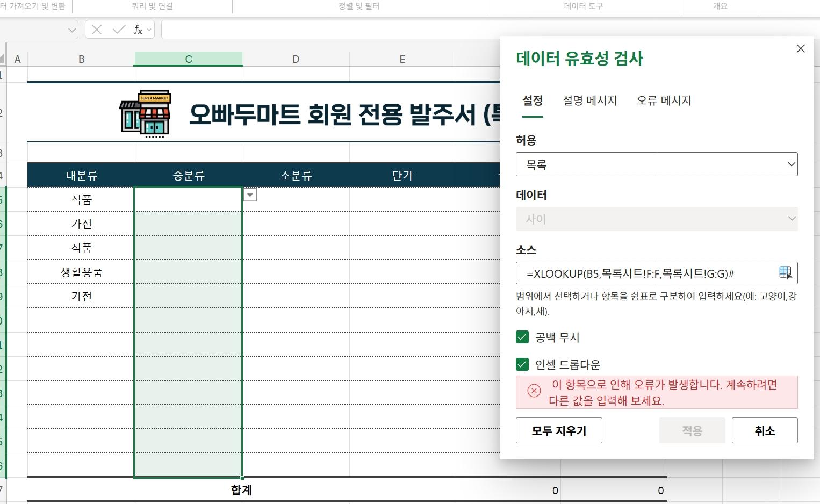Click the supermarket store logo image
The image size is (820, 504).
click(x=145, y=113)
